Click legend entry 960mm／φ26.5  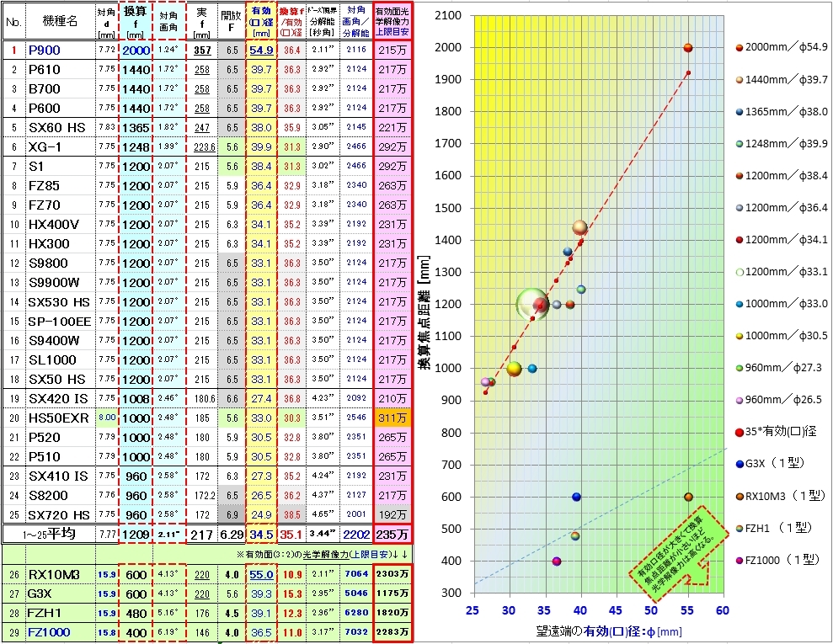pyautogui.click(x=777, y=399)
